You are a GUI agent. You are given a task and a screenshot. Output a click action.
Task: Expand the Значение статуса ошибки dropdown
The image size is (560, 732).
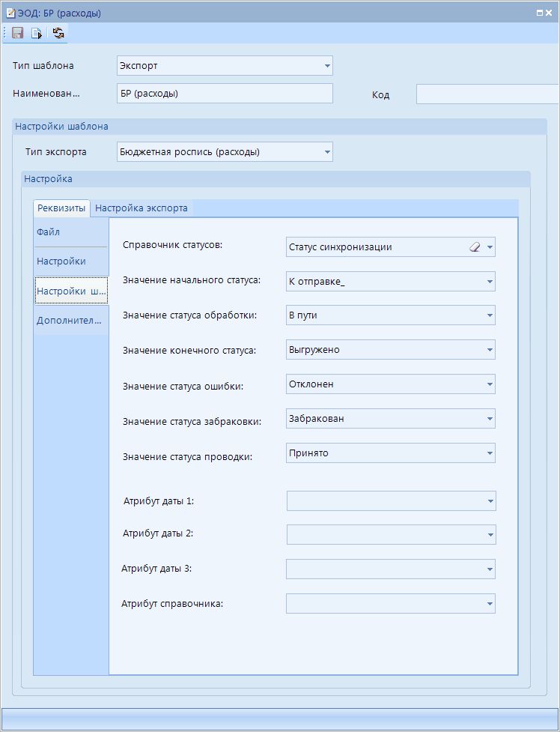tap(490, 384)
